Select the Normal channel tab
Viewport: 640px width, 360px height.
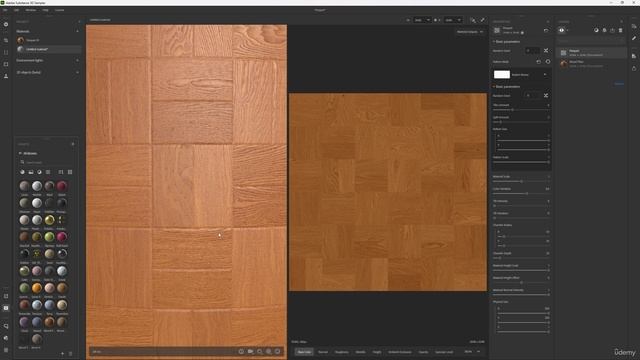click(x=323, y=352)
